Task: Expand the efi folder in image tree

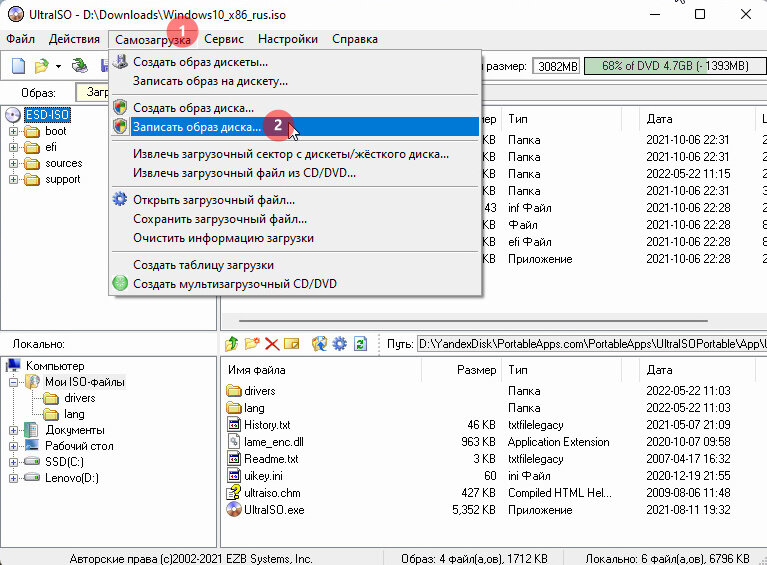Action: point(13,147)
